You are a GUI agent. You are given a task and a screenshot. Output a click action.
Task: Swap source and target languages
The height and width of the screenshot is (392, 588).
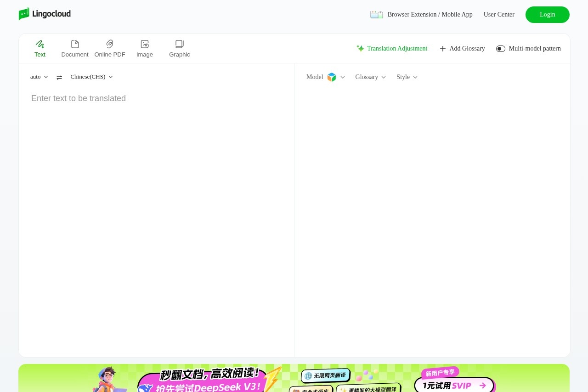point(59,77)
